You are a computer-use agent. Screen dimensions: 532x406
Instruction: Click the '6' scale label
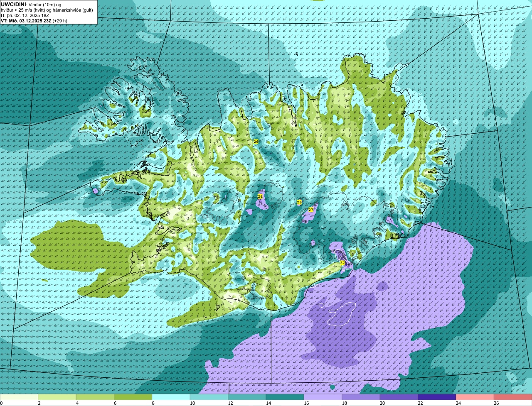coord(115,403)
